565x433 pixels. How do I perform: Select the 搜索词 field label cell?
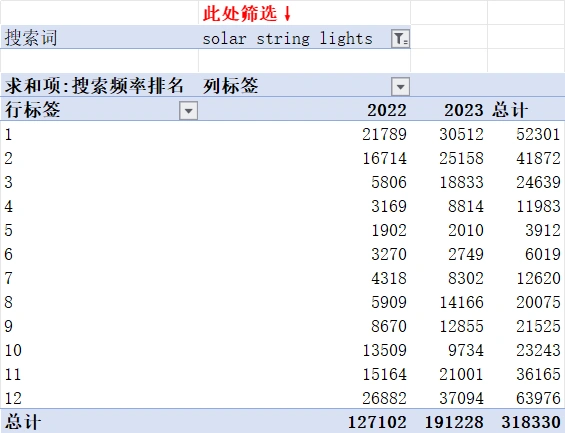(x=31, y=38)
